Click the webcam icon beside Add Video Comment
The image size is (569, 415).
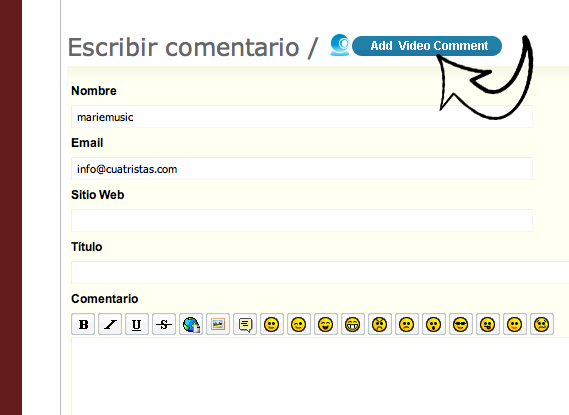coord(340,45)
